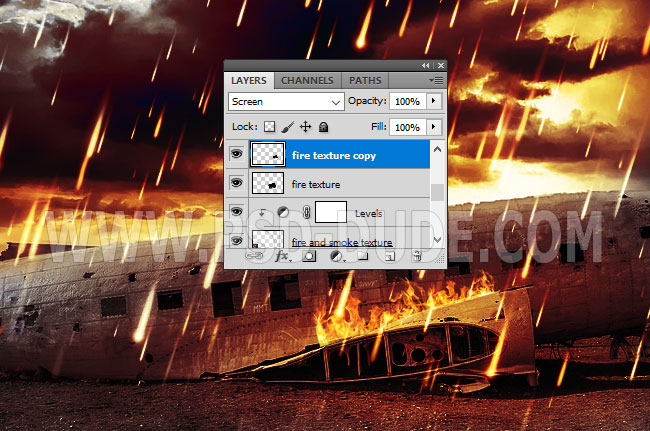The height and width of the screenshot is (431, 650).
Task: Select layer named fire texture copy
Action: tap(334, 155)
